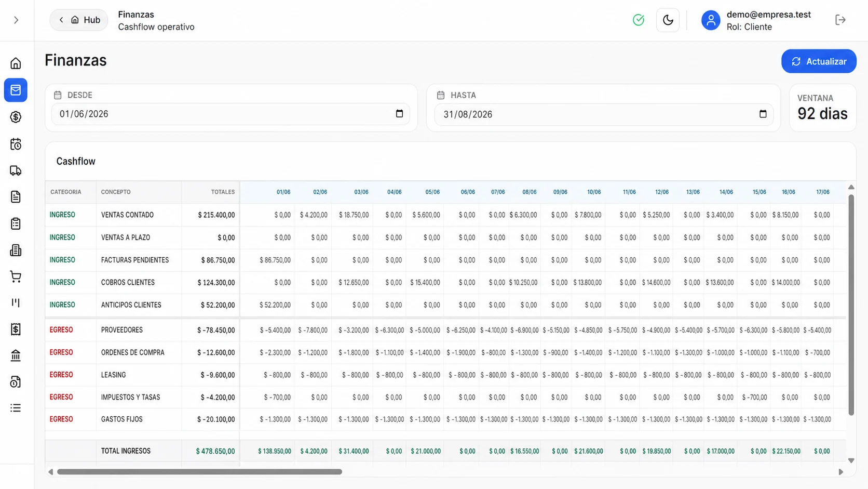Open the office building sidebar icon

tap(16, 250)
